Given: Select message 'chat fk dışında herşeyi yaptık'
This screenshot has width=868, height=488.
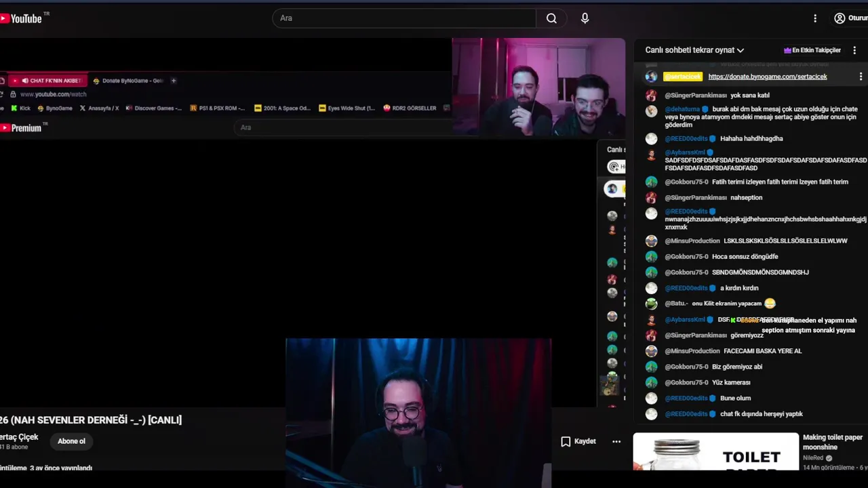Looking at the screenshot, I should (x=761, y=414).
